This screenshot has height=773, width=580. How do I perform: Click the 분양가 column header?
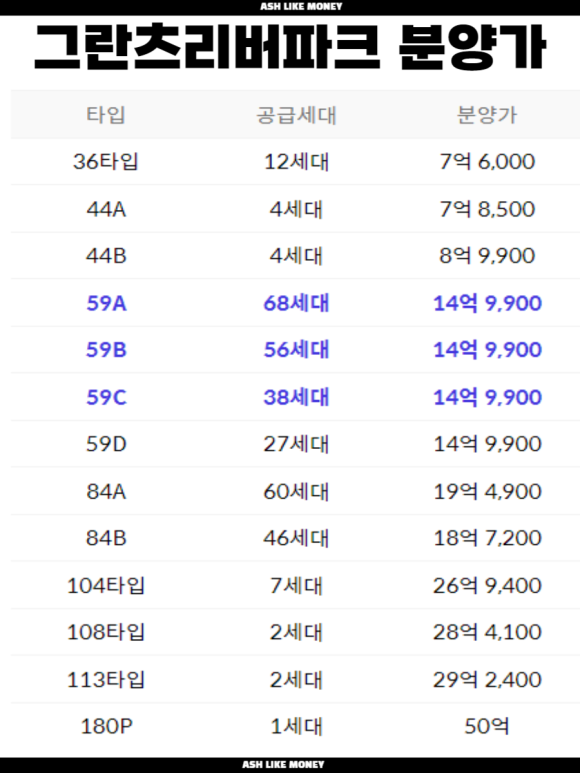click(x=487, y=115)
